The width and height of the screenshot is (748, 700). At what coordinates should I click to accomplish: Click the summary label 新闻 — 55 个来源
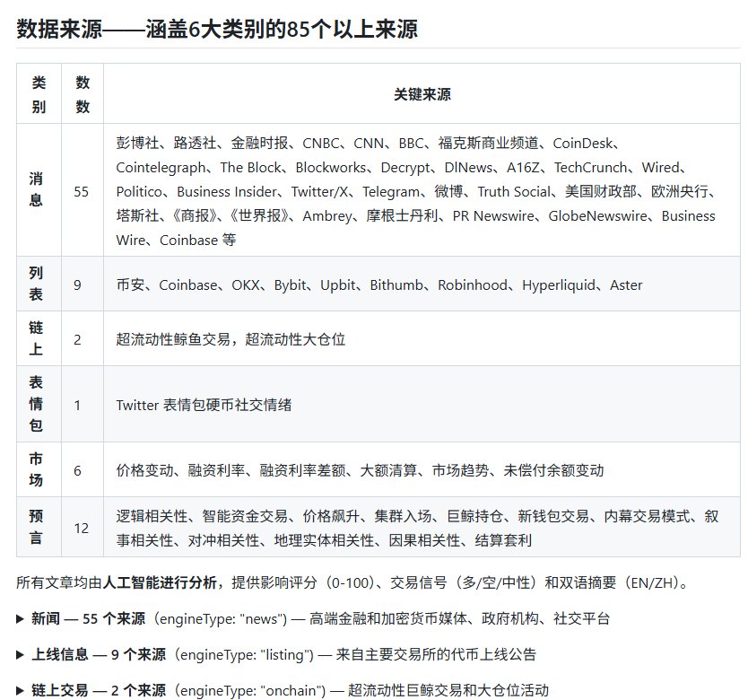click(88, 619)
